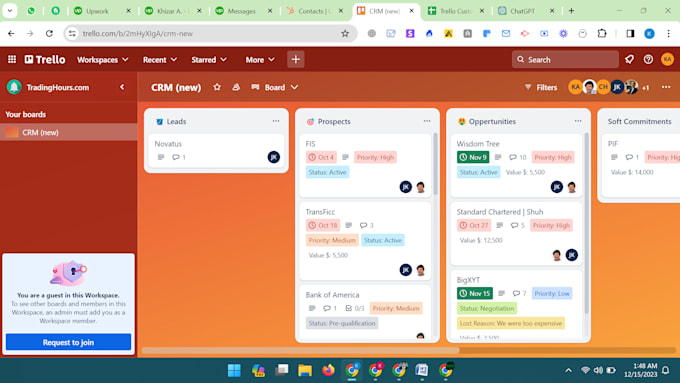Open the KA account avatar in header
Image resolution: width=680 pixels, height=383 pixels.
pos(667,59)
